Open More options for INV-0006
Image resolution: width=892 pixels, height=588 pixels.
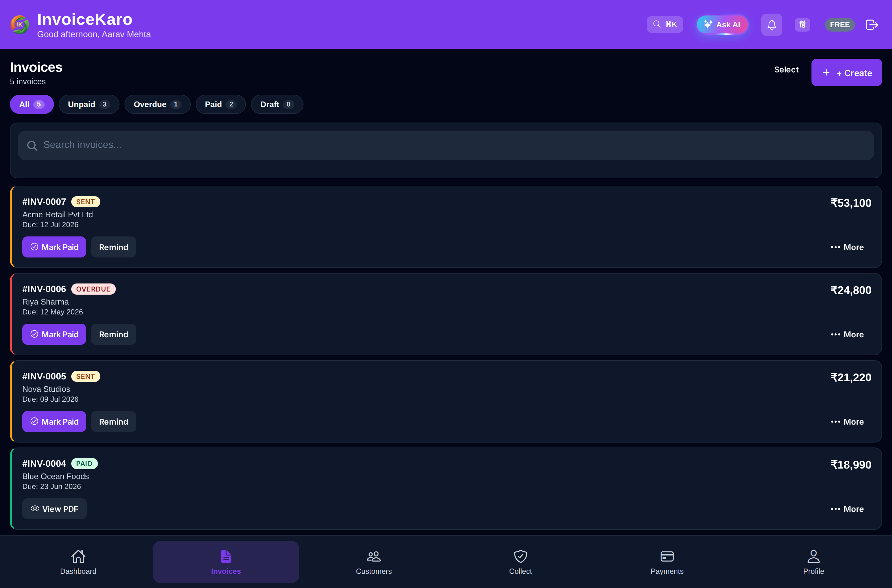click(x=847, y=335)
